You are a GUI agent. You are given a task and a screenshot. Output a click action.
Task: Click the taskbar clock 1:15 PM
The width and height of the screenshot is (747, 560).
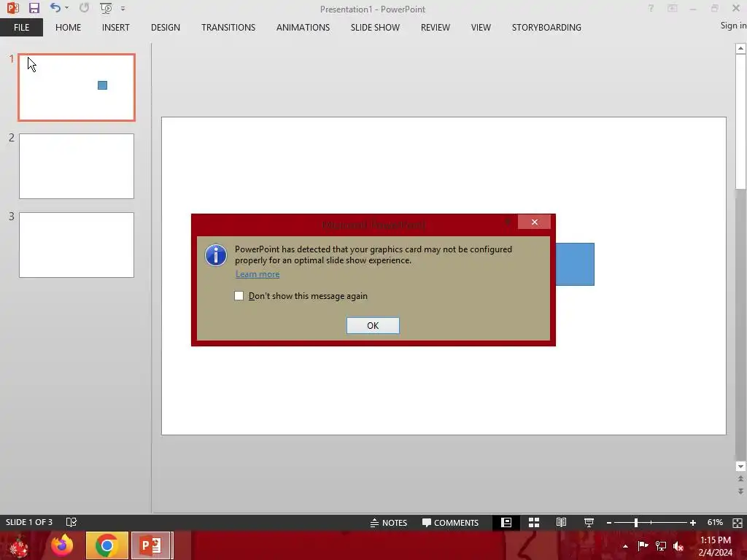[715, 540]
